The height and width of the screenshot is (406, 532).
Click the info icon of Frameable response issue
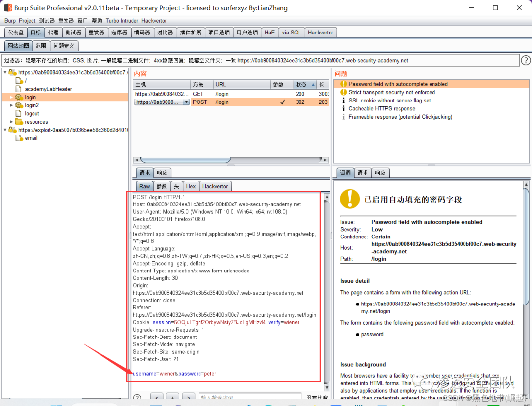[343, 117]
